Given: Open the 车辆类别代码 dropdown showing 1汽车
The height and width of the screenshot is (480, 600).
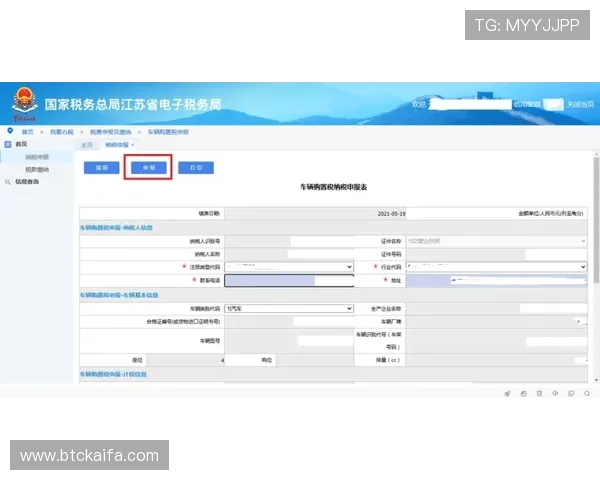Looking at the screenshot, I should [x=289, y=309].
